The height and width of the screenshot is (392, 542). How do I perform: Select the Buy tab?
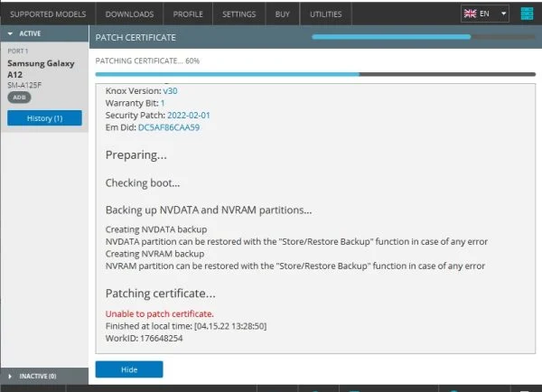pos(282,14)
